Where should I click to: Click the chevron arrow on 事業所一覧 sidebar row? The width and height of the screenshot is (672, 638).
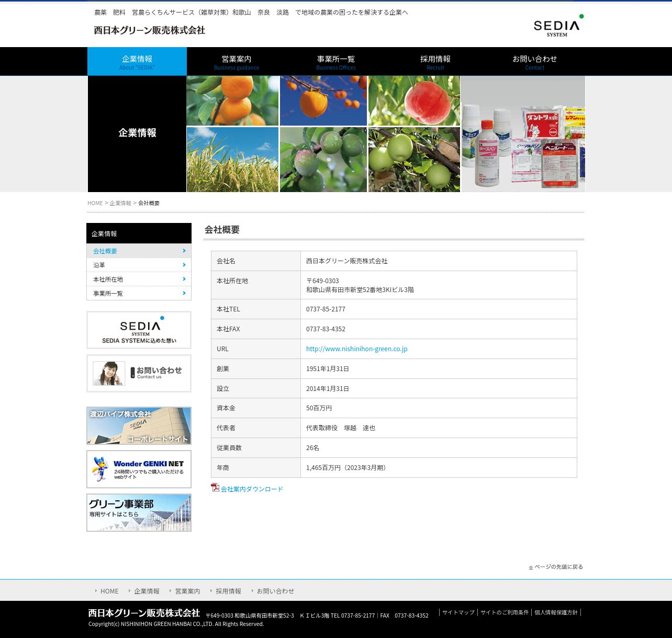184,293
